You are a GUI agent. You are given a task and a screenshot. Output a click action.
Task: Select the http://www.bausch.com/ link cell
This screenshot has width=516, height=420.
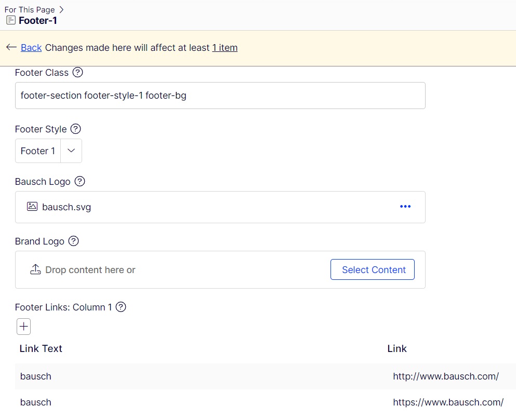(x=446, y=376)
